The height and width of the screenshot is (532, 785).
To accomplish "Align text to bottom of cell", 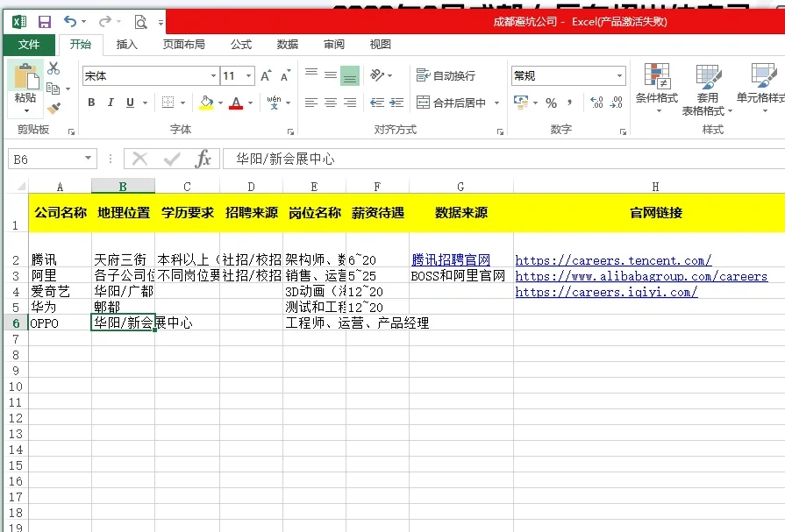I will (x=350, y=75).
